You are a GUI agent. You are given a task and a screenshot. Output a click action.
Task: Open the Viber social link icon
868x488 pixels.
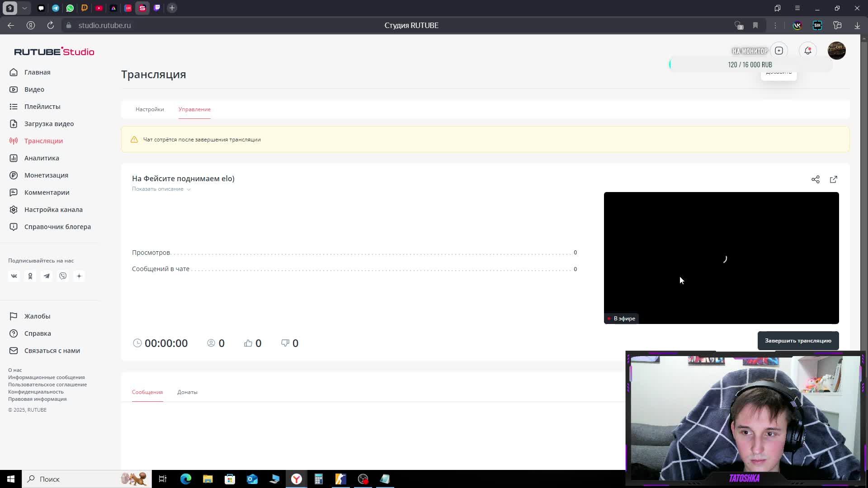point(63,276)
